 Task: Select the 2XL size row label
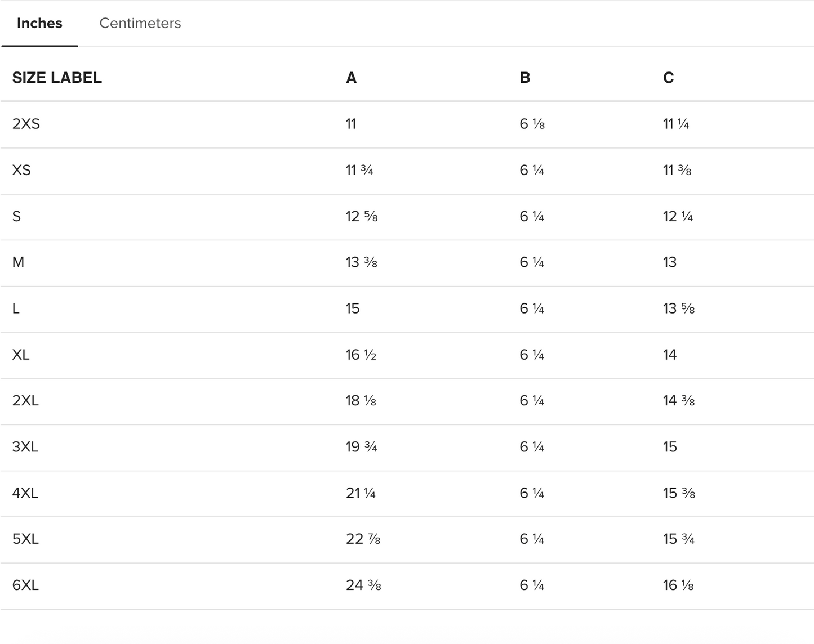[x=25, y=401]
